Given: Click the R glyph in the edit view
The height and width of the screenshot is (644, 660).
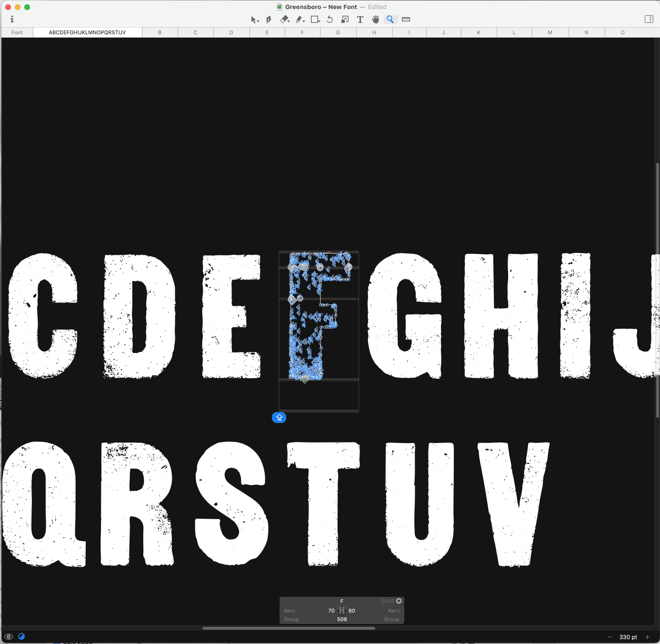Looking at the screenshot, I should (x=138, y=504).
